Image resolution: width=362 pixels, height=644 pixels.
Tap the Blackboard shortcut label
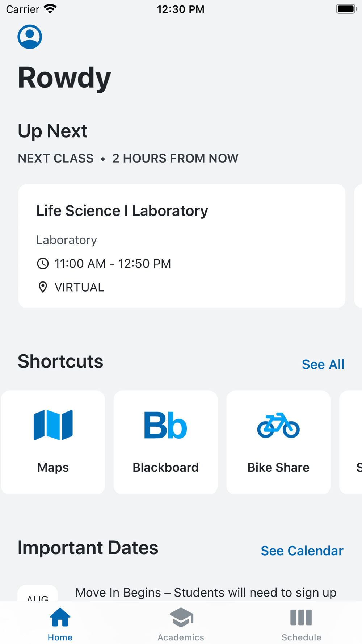pyautogui.click(x=165, y=467)
